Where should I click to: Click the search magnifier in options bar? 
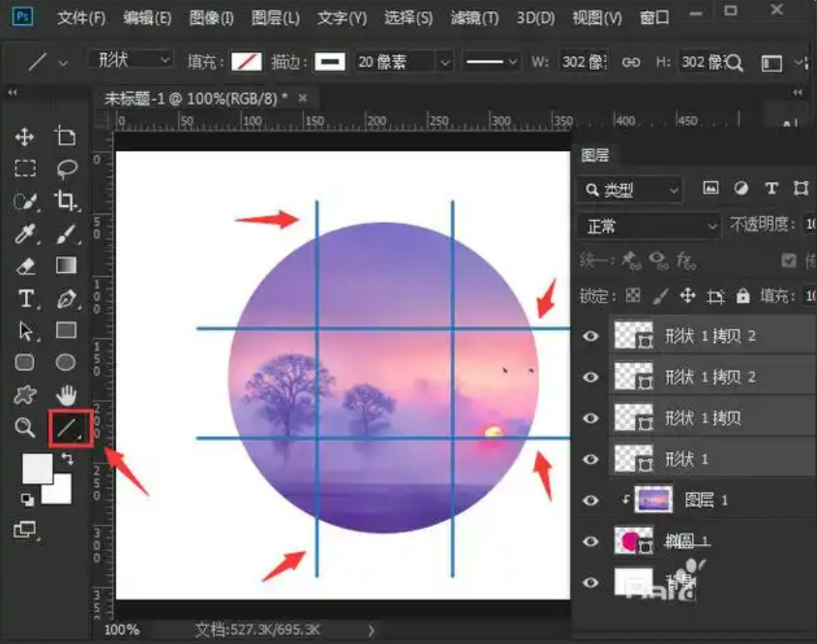[734, 63]
